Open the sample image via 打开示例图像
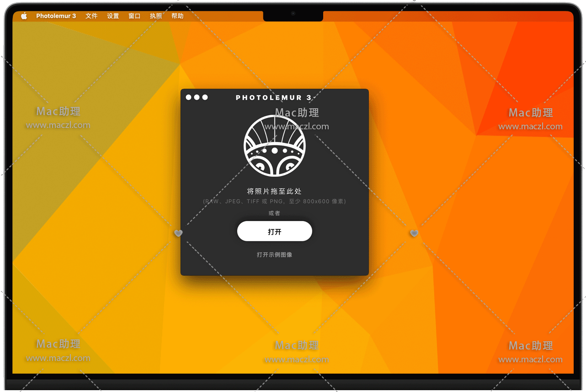The image size is (586, 392). 275,255
